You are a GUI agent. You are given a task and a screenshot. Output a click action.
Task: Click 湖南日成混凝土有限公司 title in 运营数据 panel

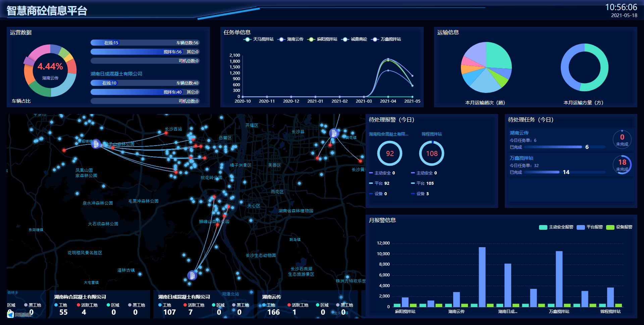116,74
